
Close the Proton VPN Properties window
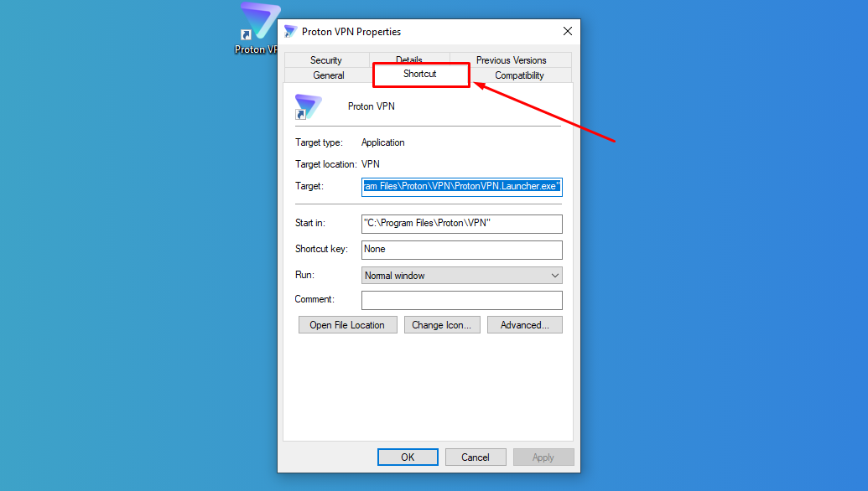tap(568, 32)
